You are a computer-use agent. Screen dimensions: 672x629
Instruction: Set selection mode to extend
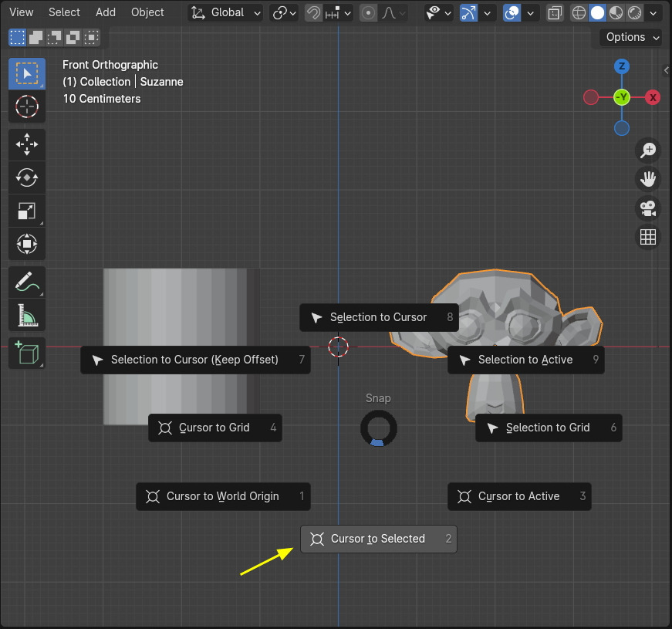35,37
